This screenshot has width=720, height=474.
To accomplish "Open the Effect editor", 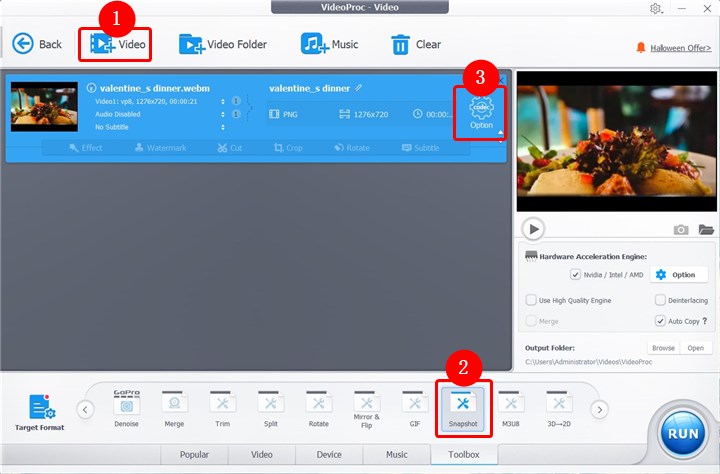I will (85, 148).
